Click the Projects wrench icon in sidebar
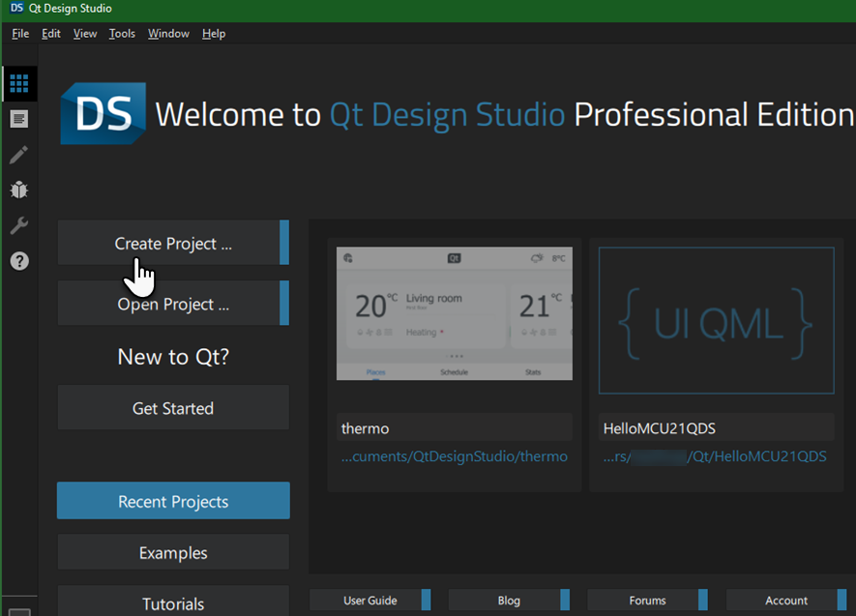Screen dimensions: 856x616 (18, 226)
